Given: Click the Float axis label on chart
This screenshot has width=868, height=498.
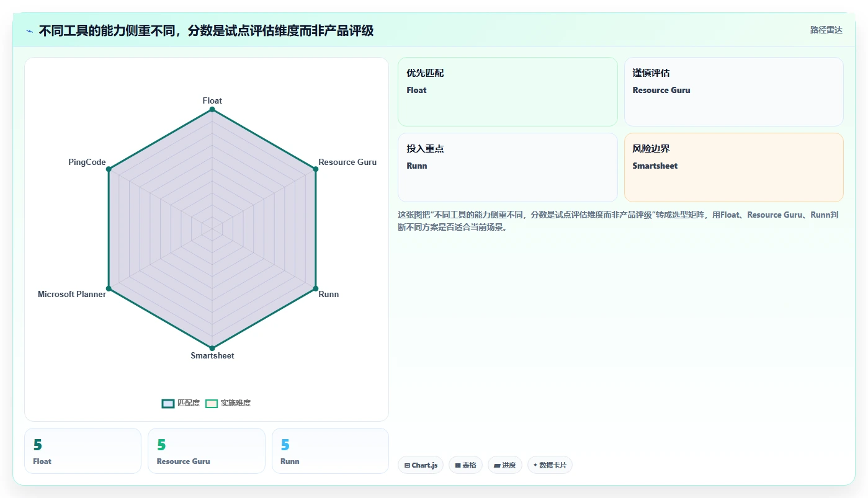Looking at the screenshot, I should coord(212,100).
